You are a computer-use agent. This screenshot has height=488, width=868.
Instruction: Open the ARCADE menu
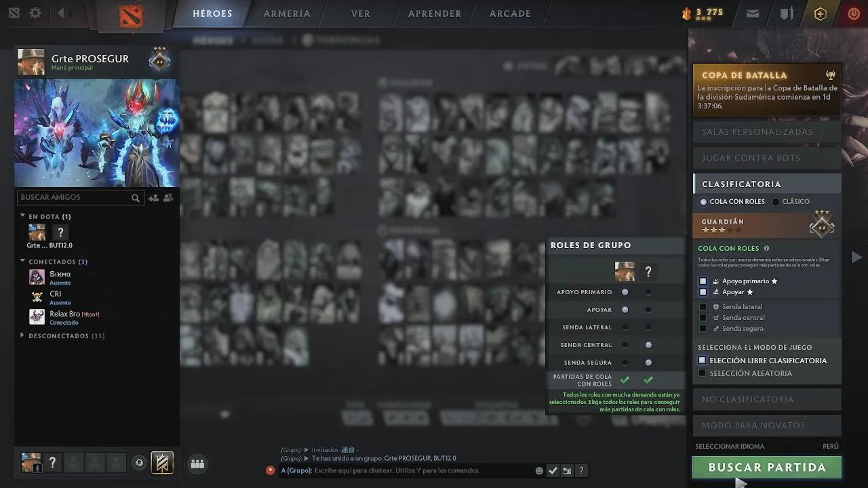509,14
